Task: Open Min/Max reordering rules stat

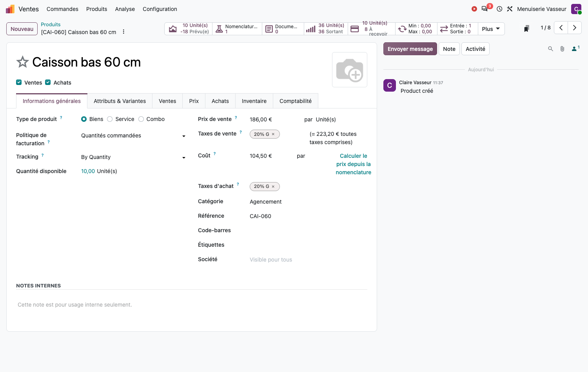Action: click(x=416, y=29)
